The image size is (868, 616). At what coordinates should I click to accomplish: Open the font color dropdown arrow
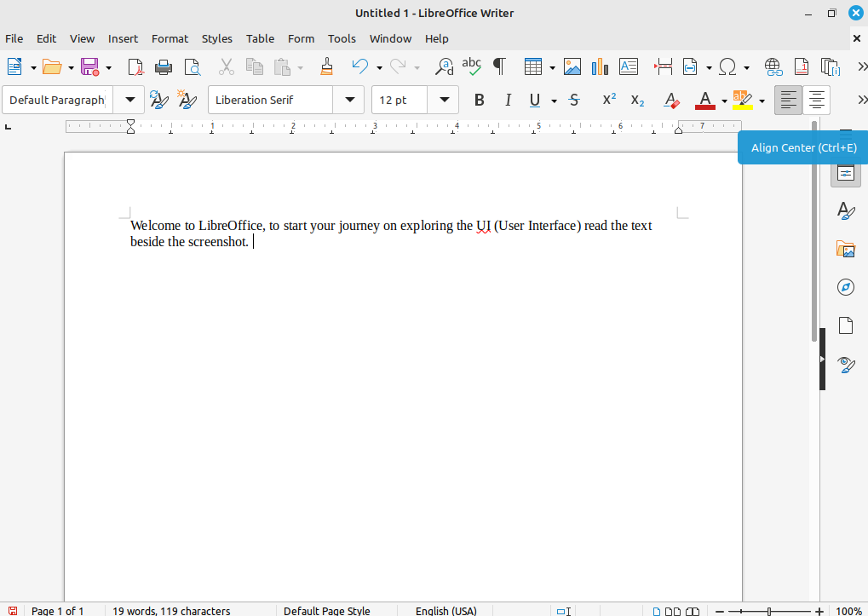724,101
